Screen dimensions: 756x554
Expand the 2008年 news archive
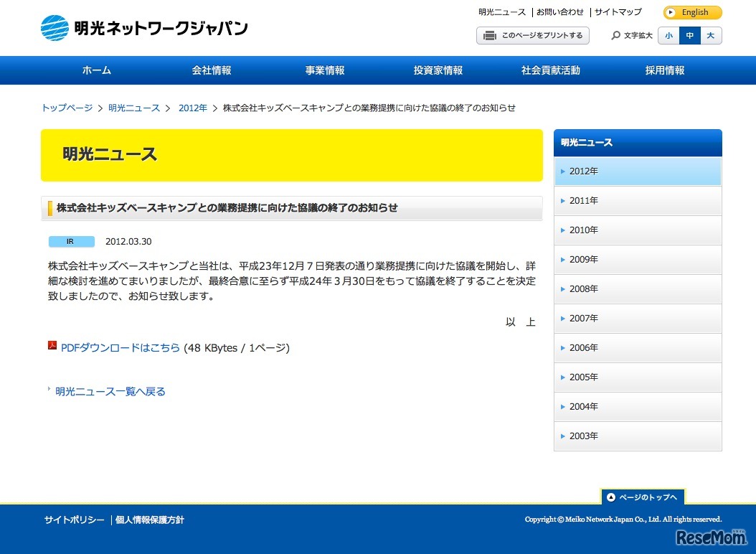[x=583, y=288]
